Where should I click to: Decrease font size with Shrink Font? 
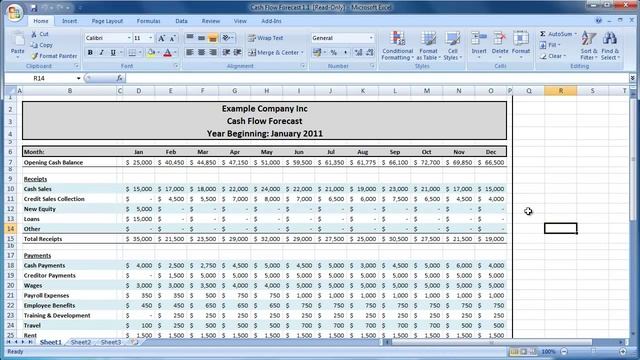(172, 38)
